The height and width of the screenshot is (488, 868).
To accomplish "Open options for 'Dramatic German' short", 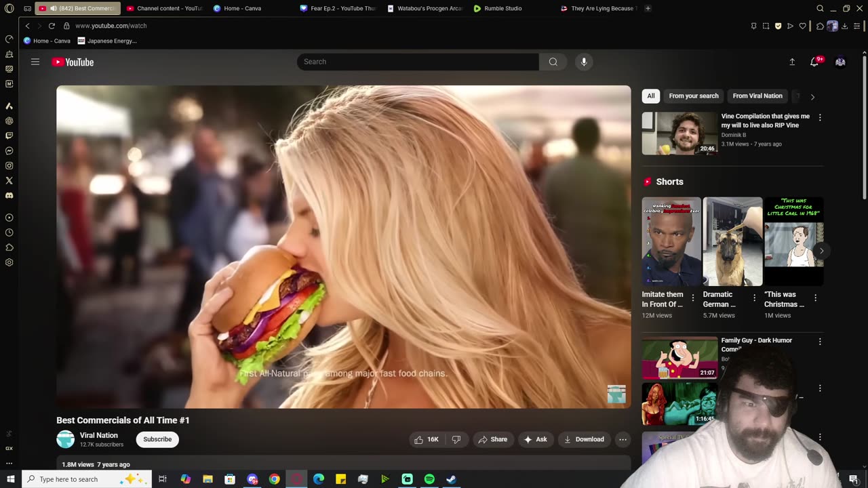I will pos(754,298).
